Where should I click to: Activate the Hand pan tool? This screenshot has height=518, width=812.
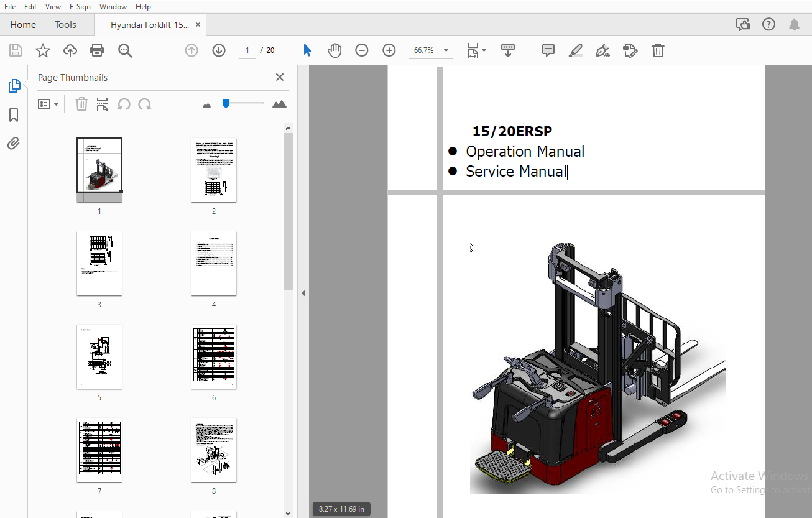click(334, 50)
